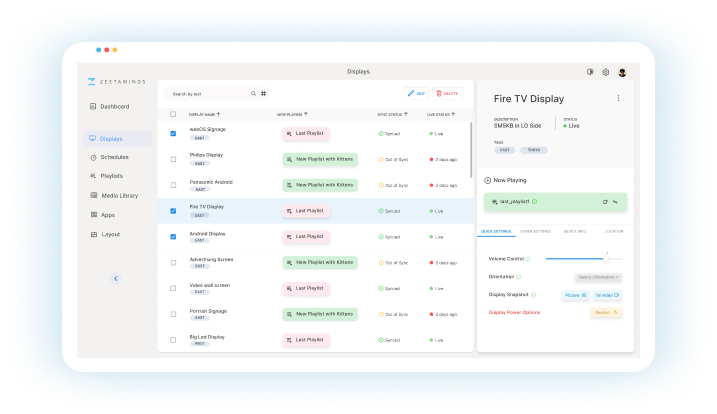Sort by Now Playing column arrow
Screen dimensions: 717x414
tap(306, 114)
